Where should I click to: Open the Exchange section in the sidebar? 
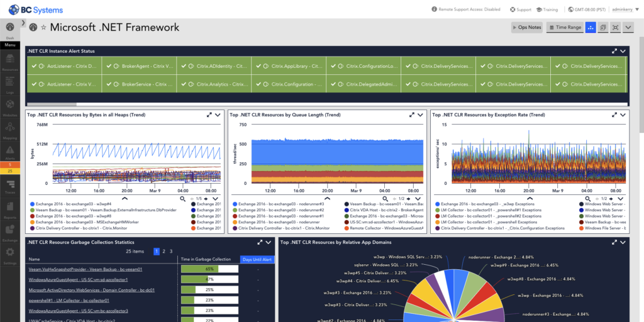(x=10, y=231)
